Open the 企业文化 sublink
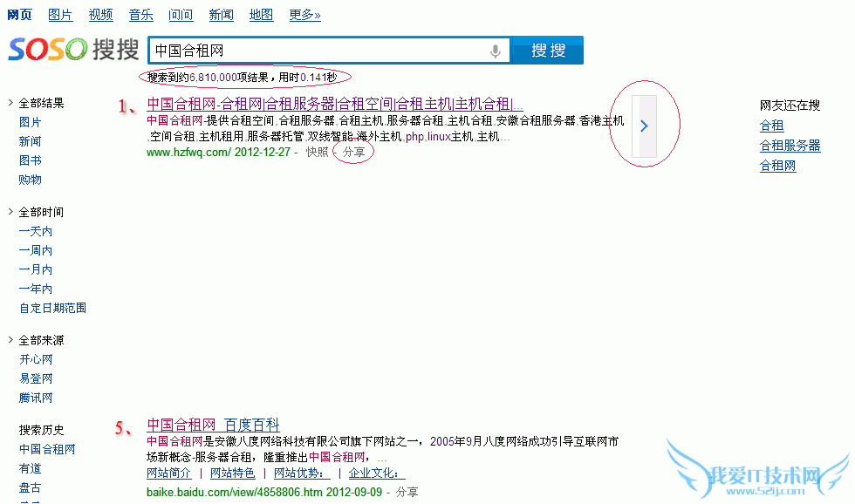 (377, 473)
